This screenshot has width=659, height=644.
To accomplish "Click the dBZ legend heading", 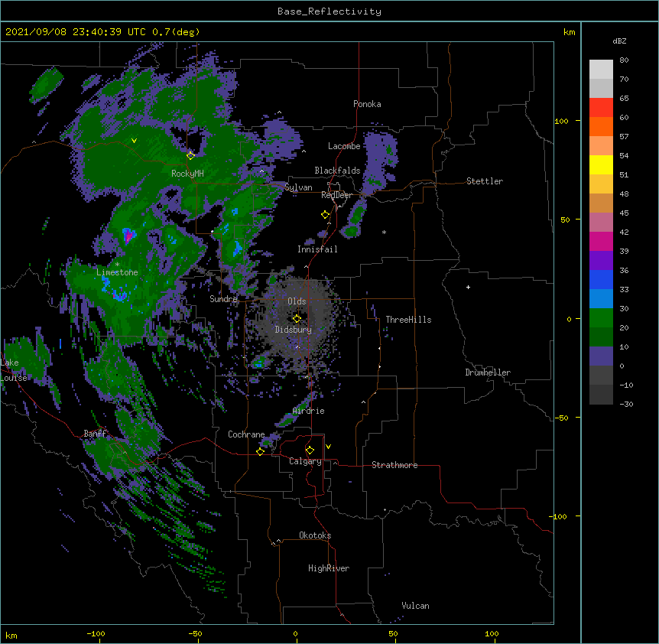I will click(619, 41).
